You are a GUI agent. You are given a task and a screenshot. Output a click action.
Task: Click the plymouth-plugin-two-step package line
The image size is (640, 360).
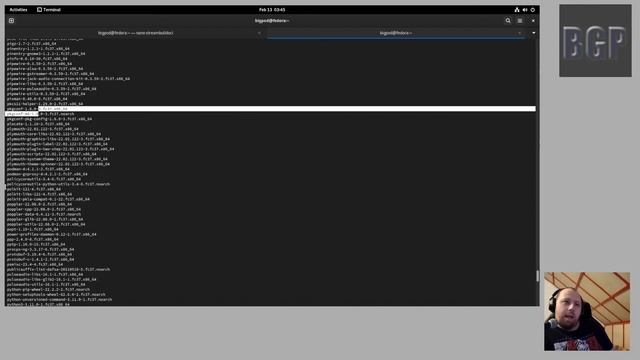click(60, 149)
